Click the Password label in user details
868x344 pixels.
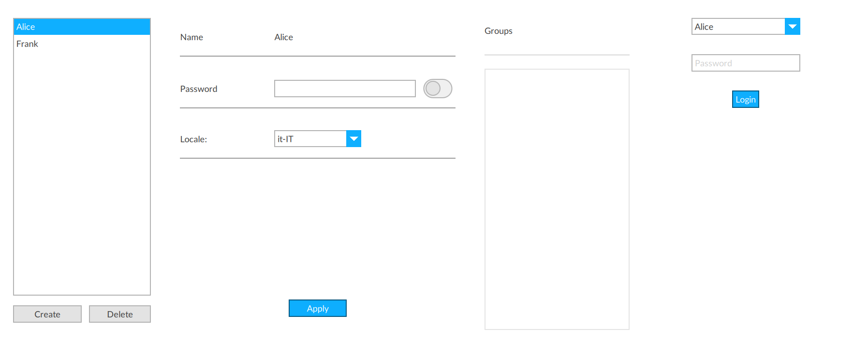point(198,89)
